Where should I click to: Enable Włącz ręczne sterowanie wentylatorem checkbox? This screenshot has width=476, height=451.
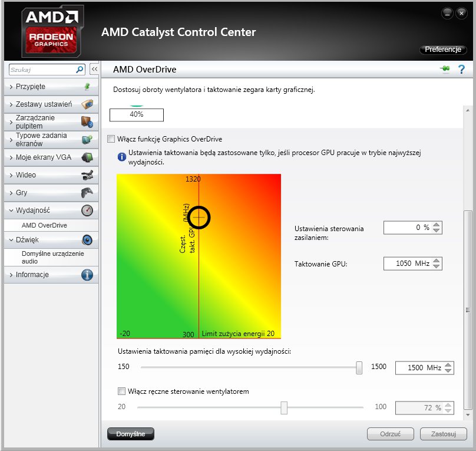click(121, 391)
